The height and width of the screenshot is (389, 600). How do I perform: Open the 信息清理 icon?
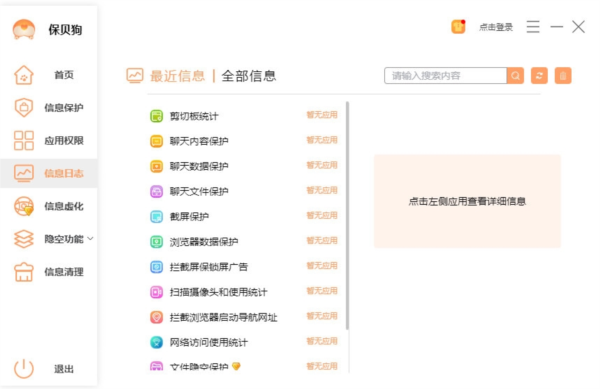(24, 272)
